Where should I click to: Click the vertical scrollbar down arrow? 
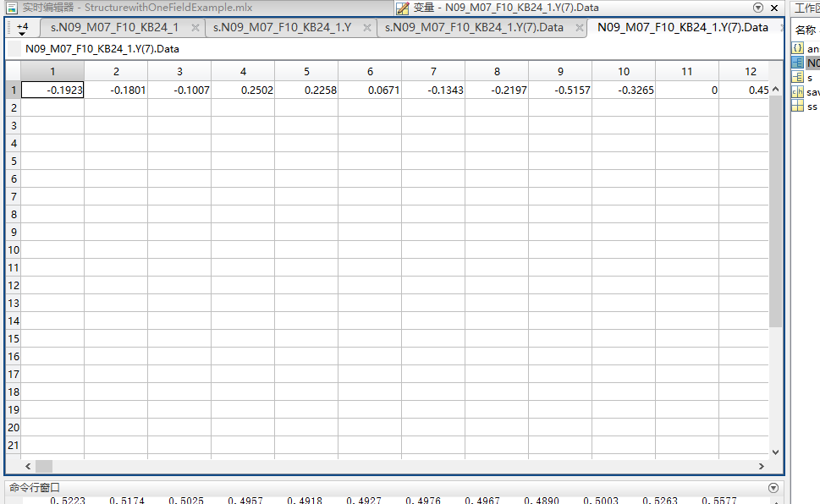[x=775, y=452]
